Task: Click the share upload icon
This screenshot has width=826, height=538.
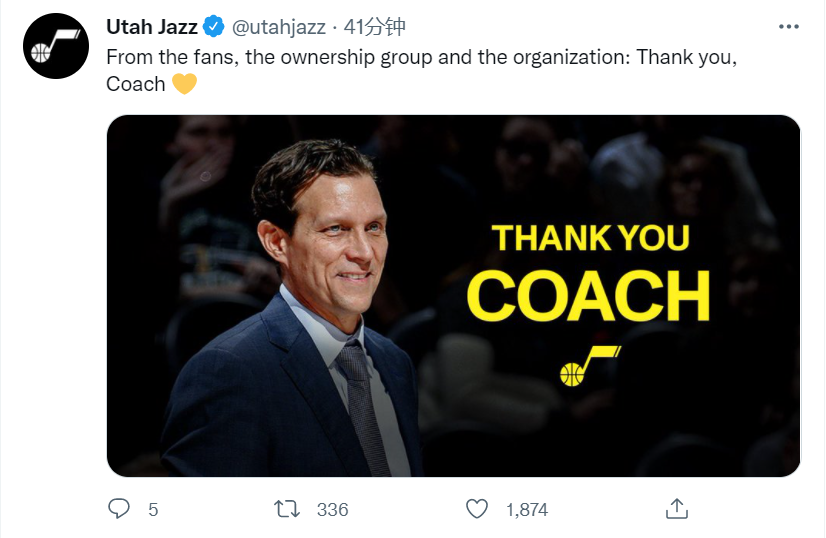Action: click(x=677, y=509)
